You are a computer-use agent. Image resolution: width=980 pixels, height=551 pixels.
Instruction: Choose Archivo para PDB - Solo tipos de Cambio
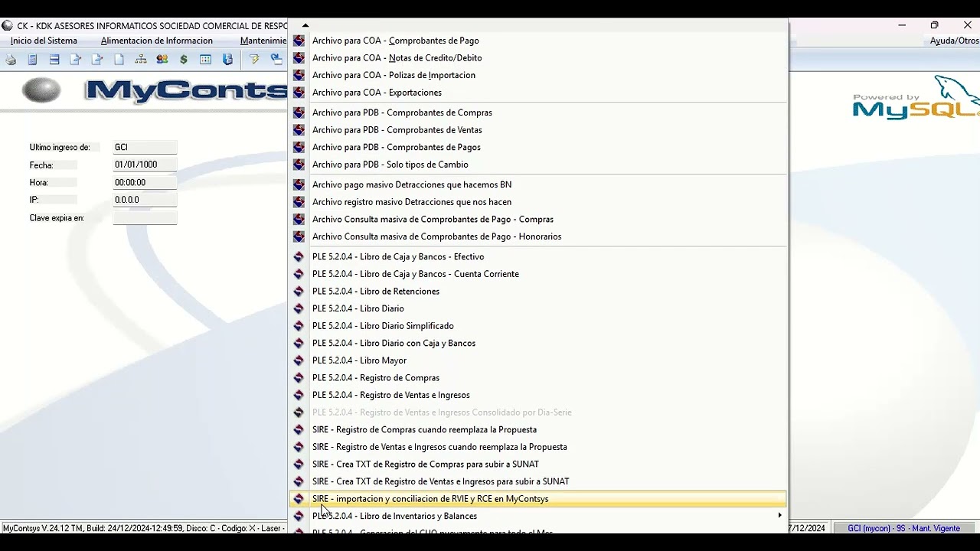tap(538, 165)
